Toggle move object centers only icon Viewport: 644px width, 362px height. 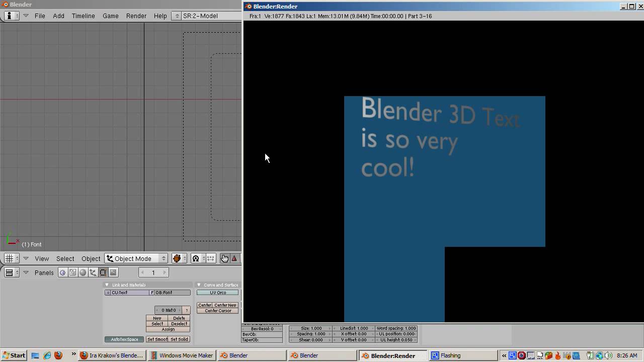tap(210, 258)
